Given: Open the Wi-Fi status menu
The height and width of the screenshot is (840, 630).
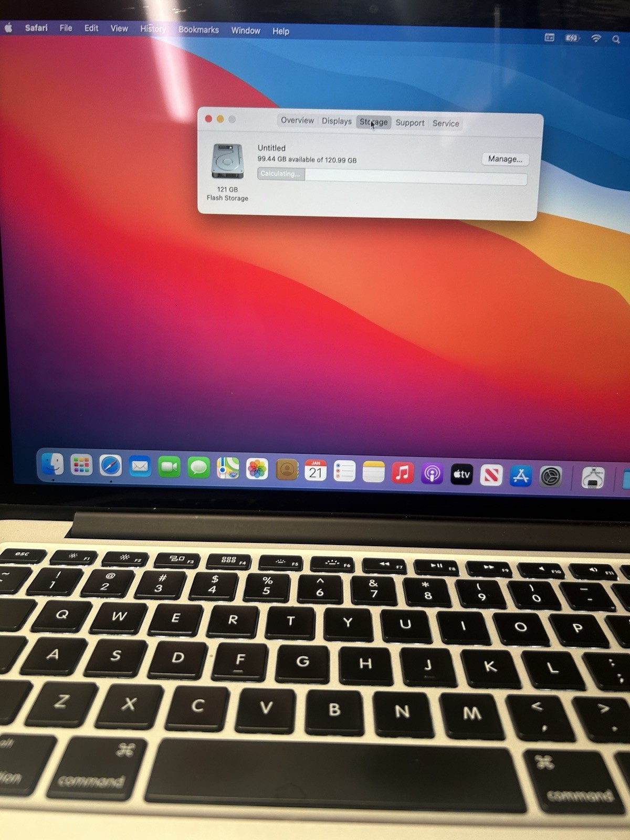Looking at the screenshot, I should pos(596,38).
